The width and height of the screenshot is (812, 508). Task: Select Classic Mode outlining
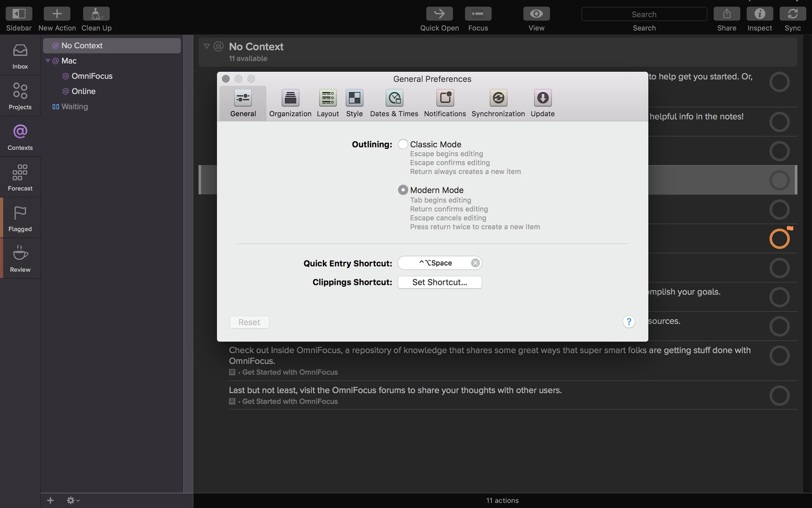click(x=403, y=144)
